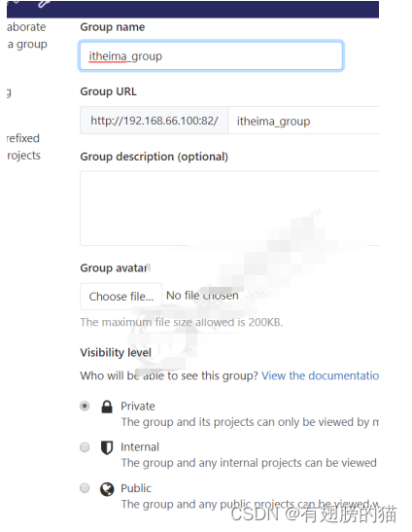412x532 pixels.
Task: Click the Internal shield icon
Action: (107, 447)
